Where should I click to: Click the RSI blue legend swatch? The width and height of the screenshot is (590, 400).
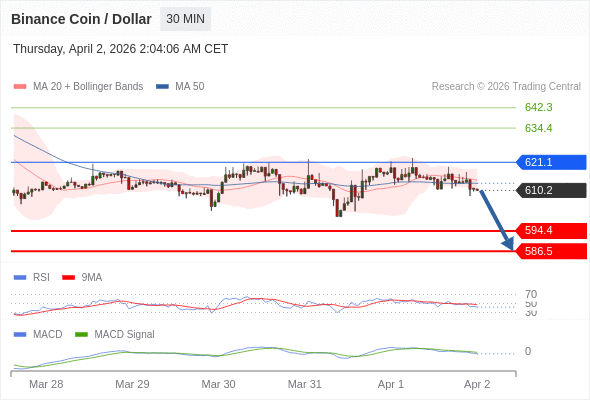(x=20, y=278)
